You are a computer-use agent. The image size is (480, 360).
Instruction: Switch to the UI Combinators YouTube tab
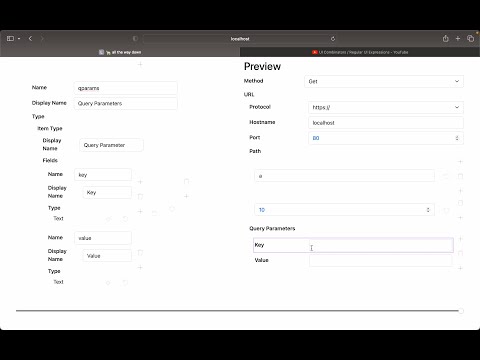point(360,52)
